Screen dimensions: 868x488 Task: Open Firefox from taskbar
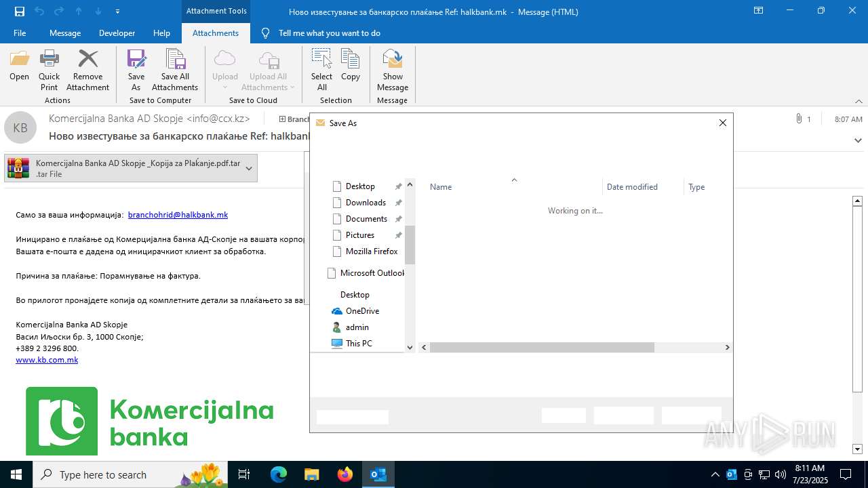pos(344,474)
